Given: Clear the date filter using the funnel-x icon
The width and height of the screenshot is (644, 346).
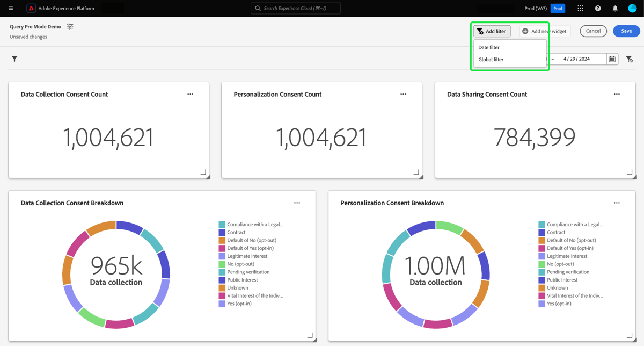Looking at the screenshot, I should click(629, 59).
